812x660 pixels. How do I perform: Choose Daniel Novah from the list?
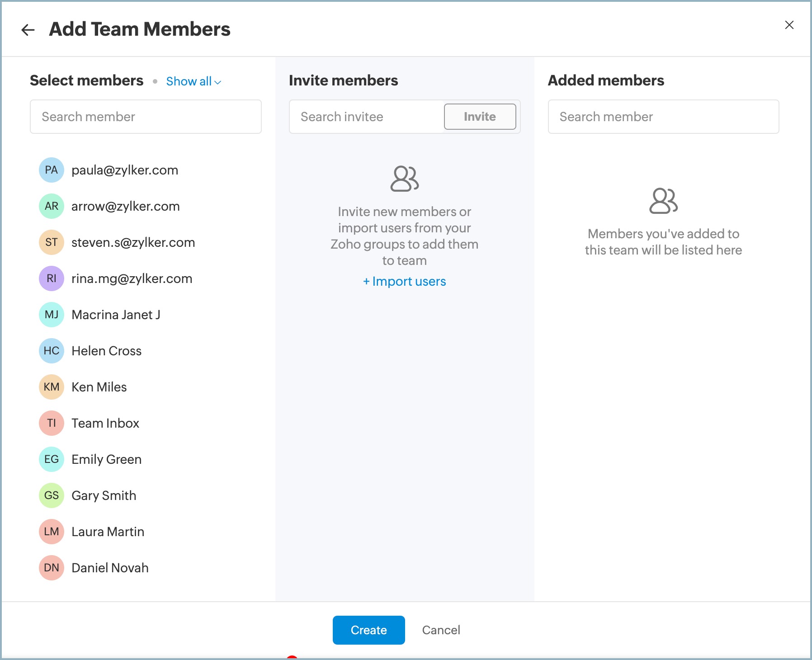pos(110,568)
